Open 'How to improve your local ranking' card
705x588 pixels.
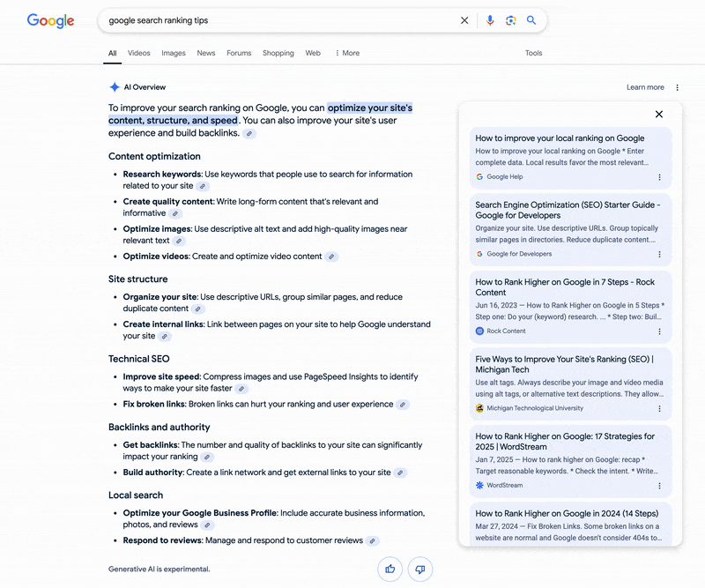570,158
